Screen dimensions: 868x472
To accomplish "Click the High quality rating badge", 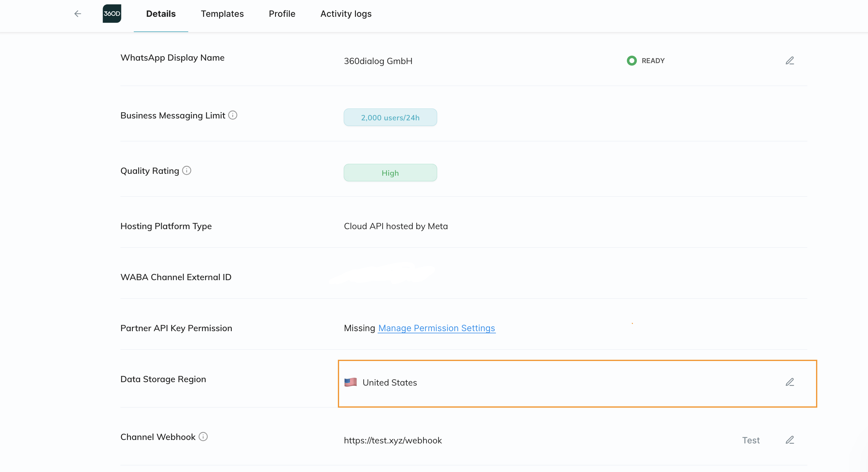I will click(390, 173).
